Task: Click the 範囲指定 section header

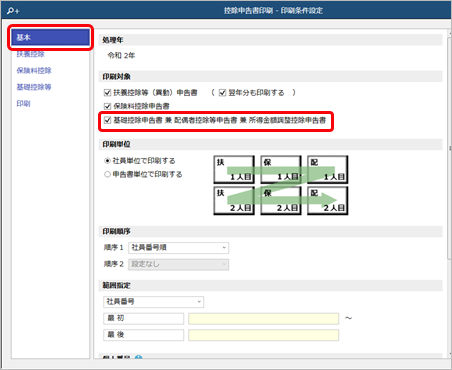Action: 271,286
